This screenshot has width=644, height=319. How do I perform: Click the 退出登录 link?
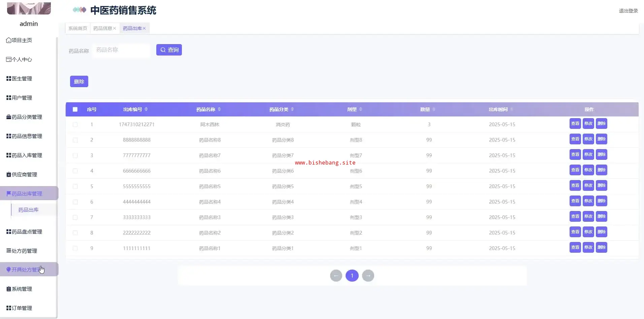click(x=628, y=11)
